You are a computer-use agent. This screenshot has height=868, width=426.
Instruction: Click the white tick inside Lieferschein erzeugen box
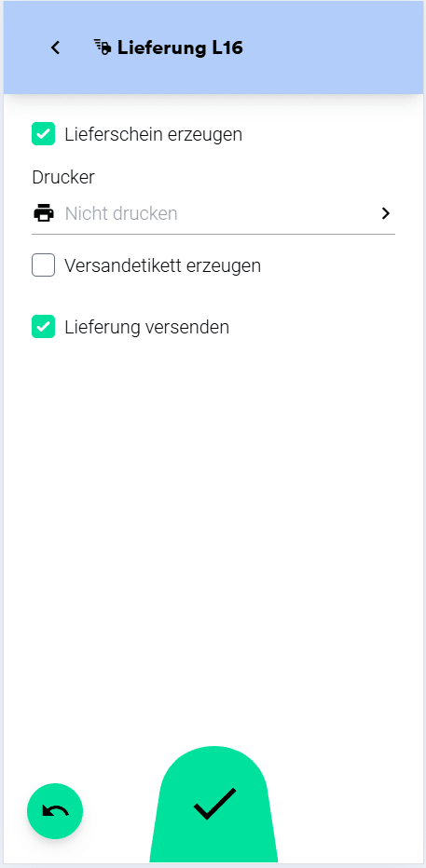pos(43,134)
